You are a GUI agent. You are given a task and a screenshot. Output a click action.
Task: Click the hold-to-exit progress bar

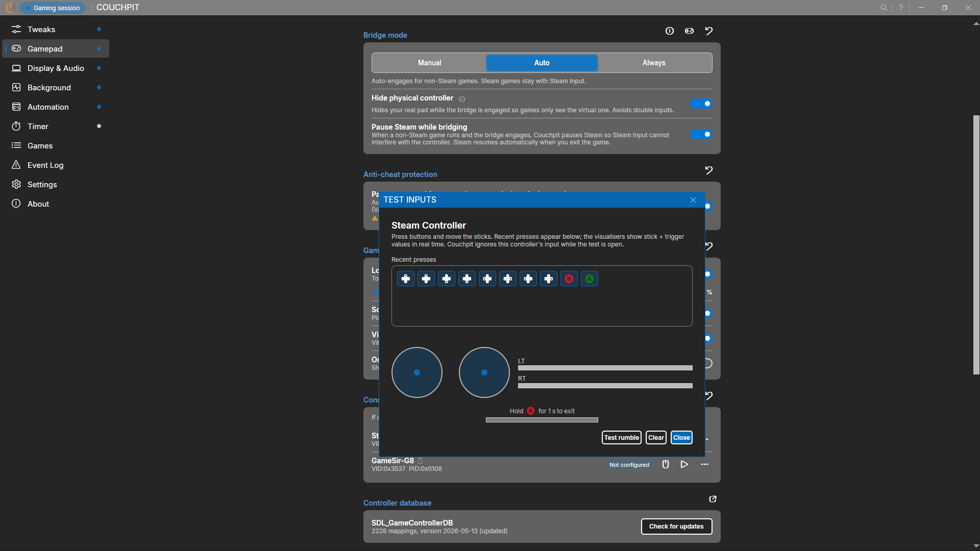542,420
